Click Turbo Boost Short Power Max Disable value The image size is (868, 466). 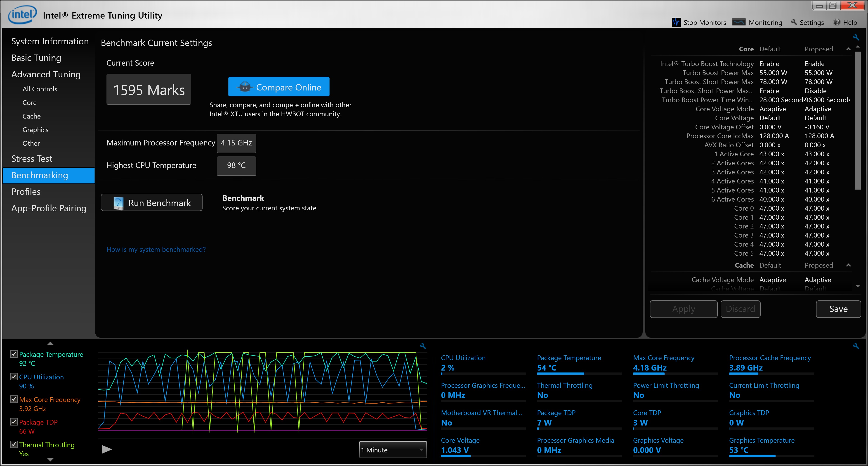pyautogui.click(x=815, y=91)
